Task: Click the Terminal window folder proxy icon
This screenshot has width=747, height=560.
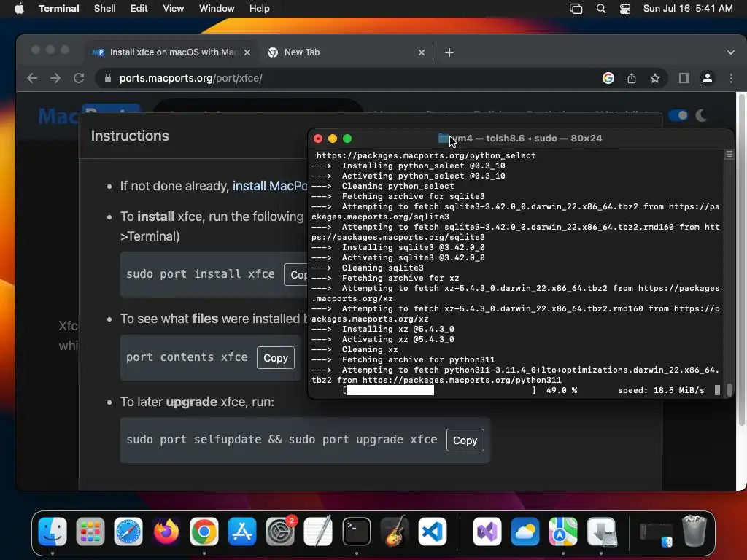Action: tap(444, 138)
